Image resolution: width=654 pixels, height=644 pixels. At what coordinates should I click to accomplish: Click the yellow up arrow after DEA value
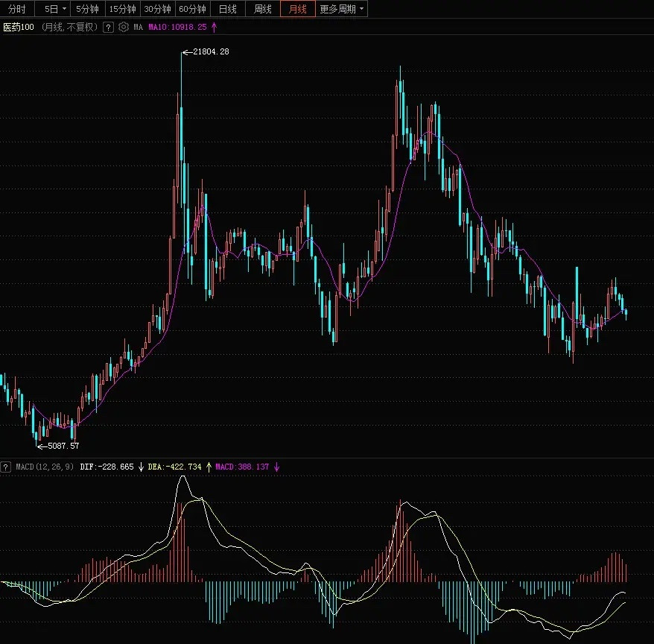(x=209, y=467)
